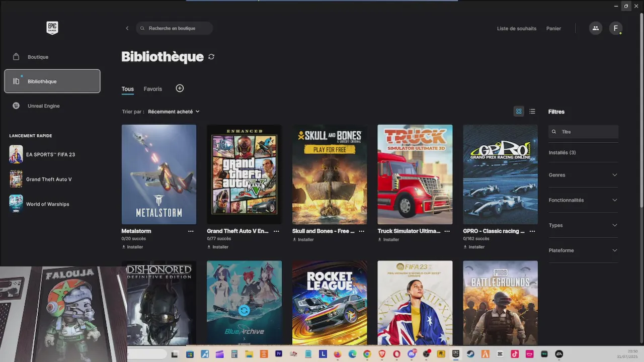Open Unreal Engine in the sidebar
Viewport: 644px width, 362px height.
pos(52,106)
